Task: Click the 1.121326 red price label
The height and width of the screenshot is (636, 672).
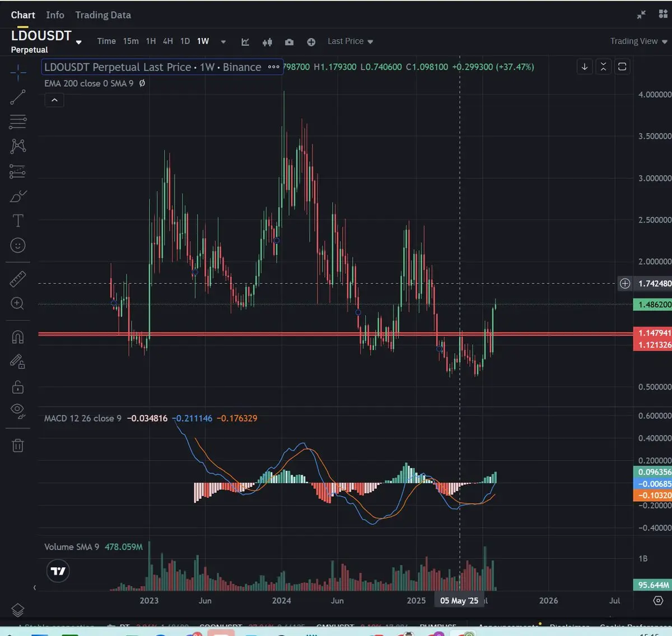Action: click(x=652, y=345)
